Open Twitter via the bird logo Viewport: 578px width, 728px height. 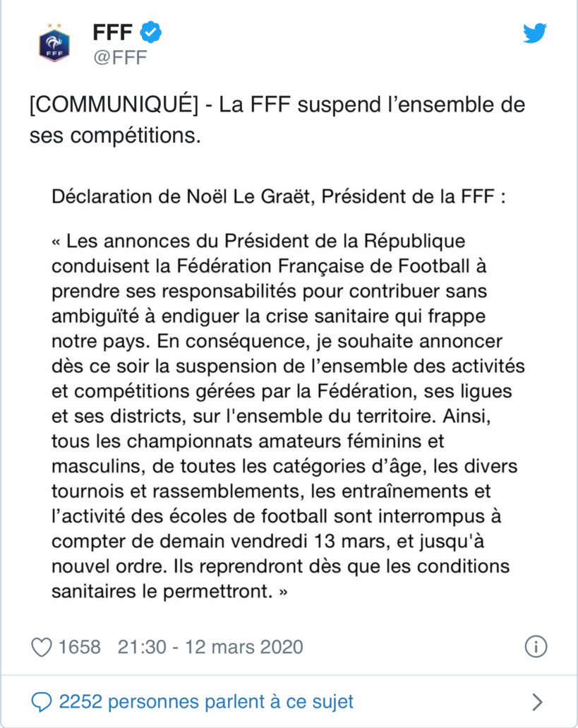(x=535, y=32)
